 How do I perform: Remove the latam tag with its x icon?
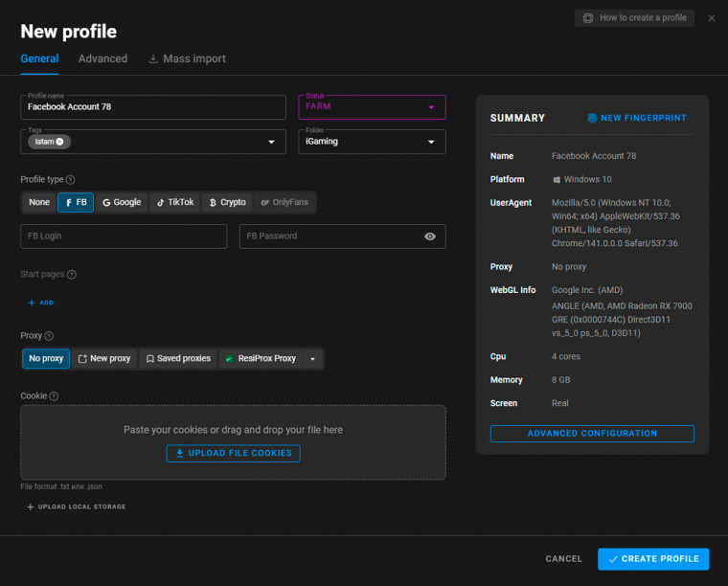59,142
